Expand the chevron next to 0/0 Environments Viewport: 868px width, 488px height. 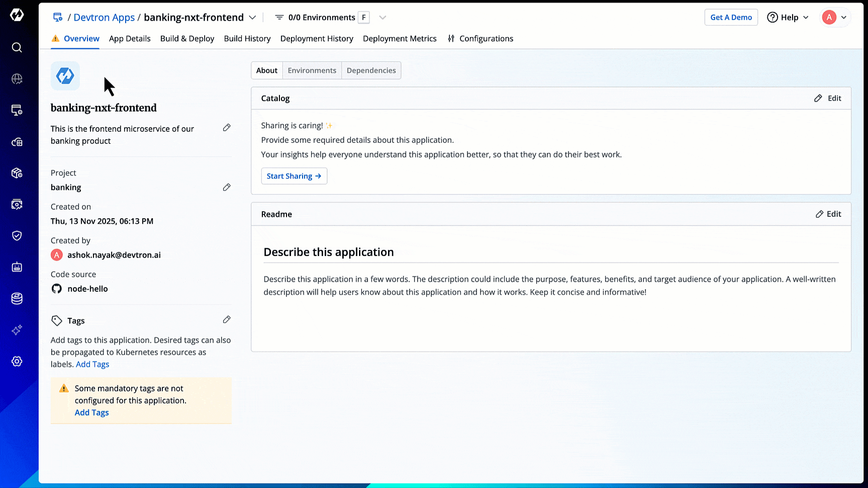click(382, 18)
